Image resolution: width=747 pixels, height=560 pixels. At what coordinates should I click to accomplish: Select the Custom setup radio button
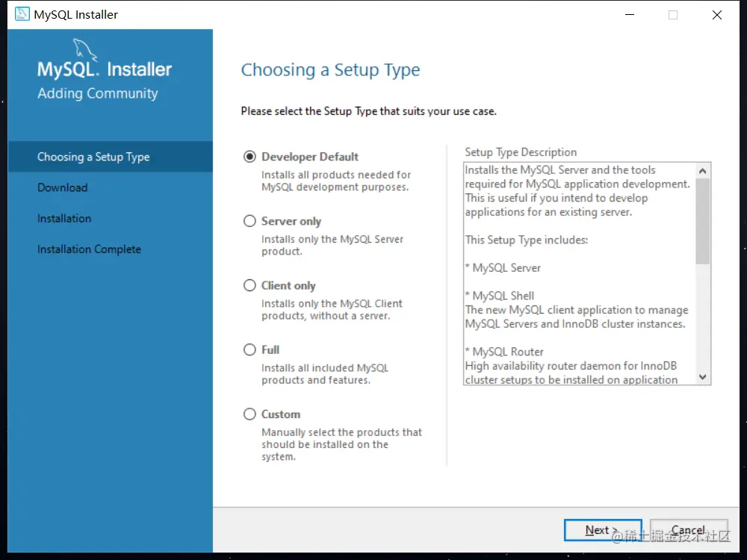click(249, 414)
